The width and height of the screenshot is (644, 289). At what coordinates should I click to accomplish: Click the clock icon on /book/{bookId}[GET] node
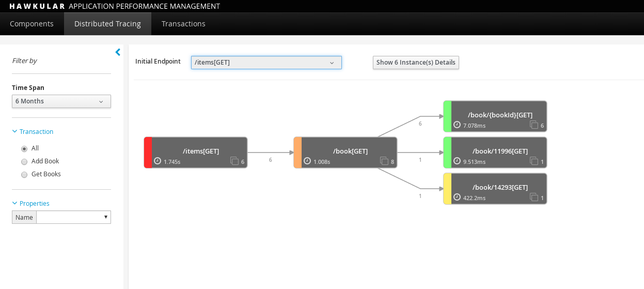(x=457, y=125)
